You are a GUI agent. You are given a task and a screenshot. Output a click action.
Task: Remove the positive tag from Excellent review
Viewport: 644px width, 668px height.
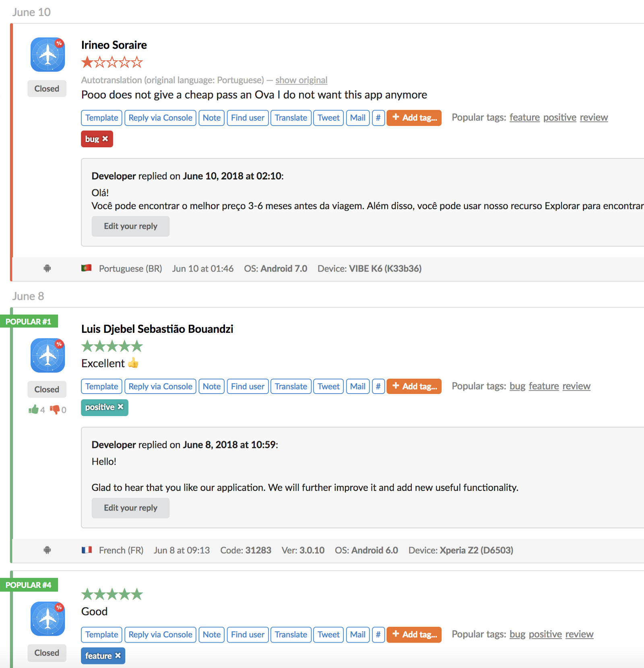coord(120,407)
